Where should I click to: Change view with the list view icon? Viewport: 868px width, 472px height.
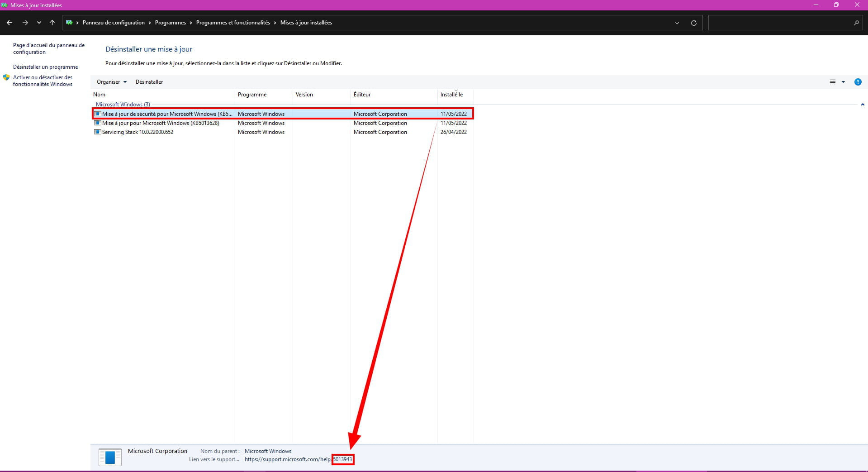(832, 82)
